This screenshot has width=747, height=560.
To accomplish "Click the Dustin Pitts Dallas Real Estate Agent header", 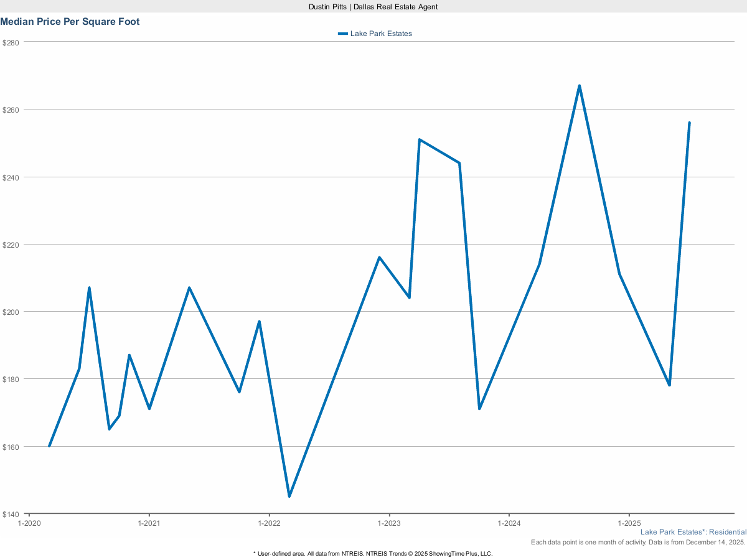I will click(373, 7).
